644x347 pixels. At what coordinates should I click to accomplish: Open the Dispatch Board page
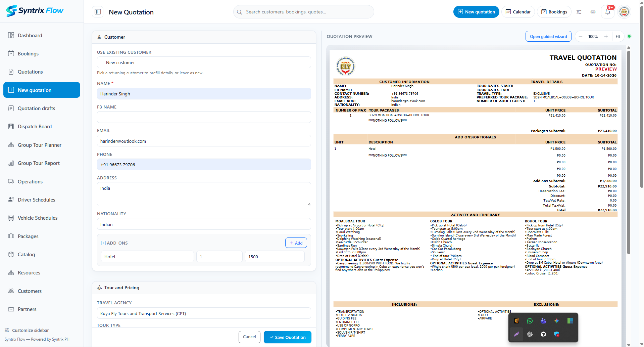(x=42, y=126)
